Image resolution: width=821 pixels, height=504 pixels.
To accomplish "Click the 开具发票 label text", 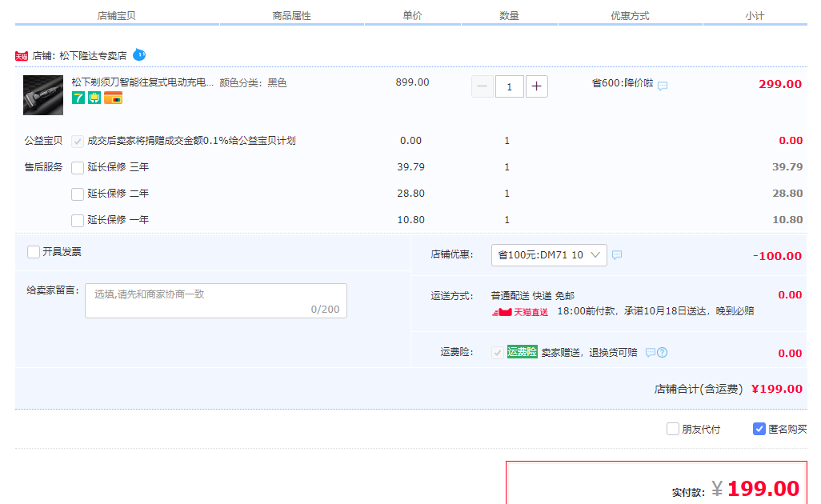I will click(62, 252).
